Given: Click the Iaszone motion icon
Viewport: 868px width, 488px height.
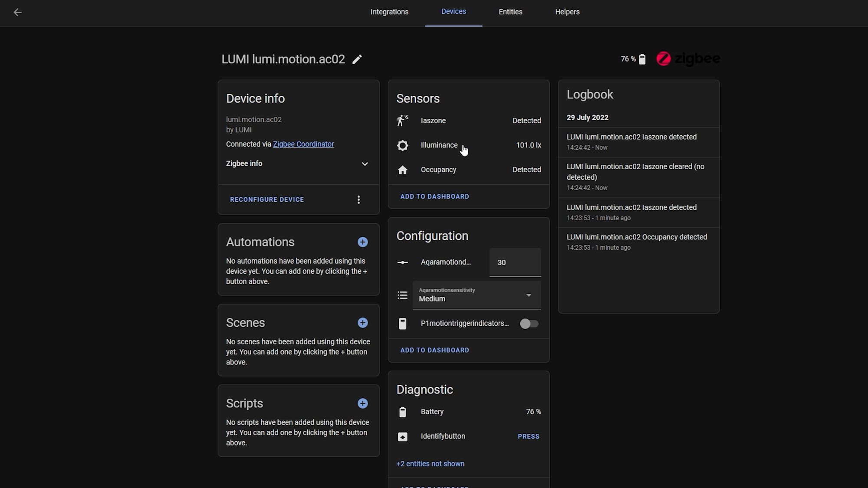Looking at the screenshot, I should pyautogui.click(x=403, y=121).
